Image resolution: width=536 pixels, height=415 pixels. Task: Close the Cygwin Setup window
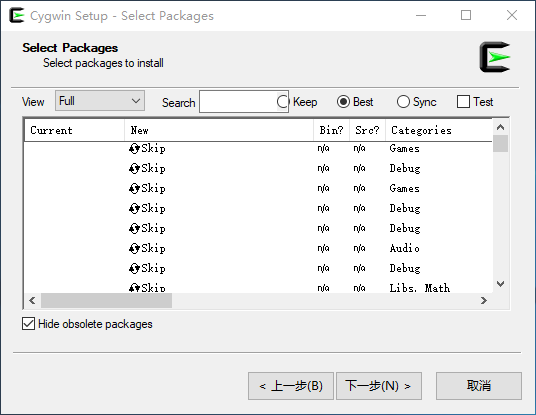click(512, 15)
